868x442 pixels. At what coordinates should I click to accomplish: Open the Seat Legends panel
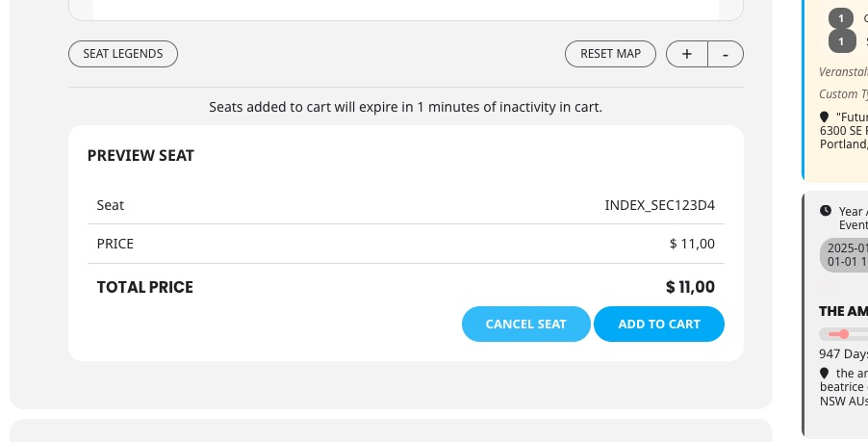[x=123, y=54]
